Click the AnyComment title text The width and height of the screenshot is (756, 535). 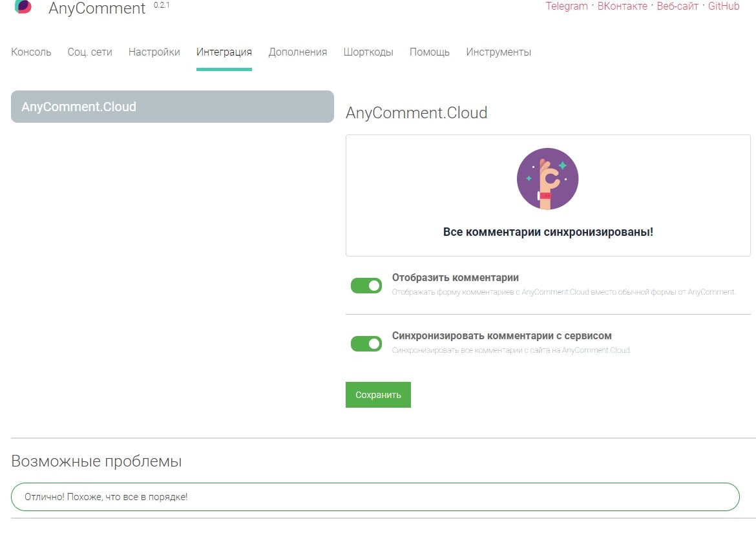point(97,8)
